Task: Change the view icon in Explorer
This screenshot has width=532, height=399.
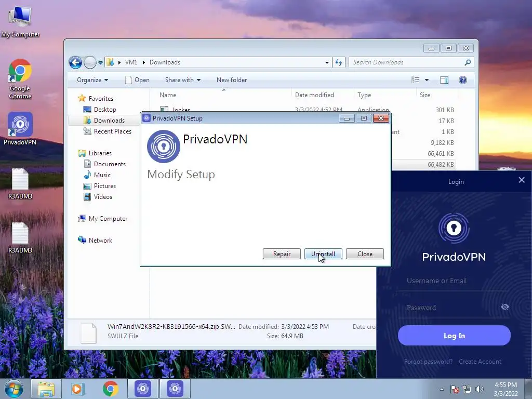Action: coord(415,80)
